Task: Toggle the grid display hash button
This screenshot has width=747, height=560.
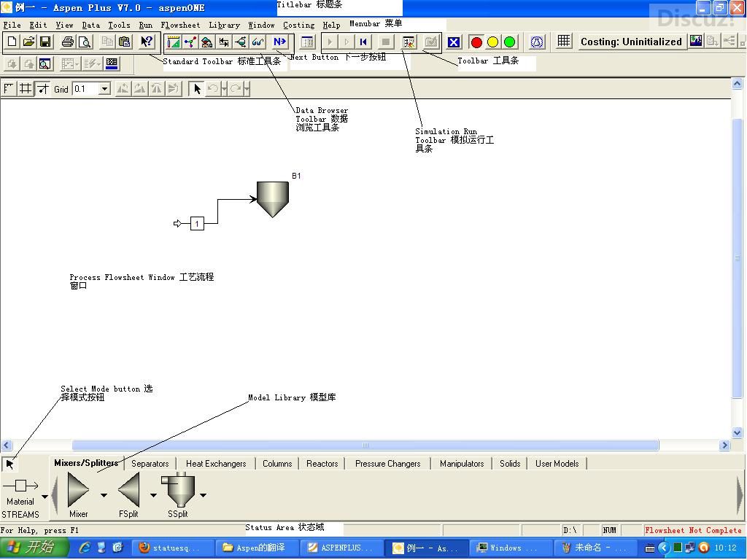Action: point(26,88)
